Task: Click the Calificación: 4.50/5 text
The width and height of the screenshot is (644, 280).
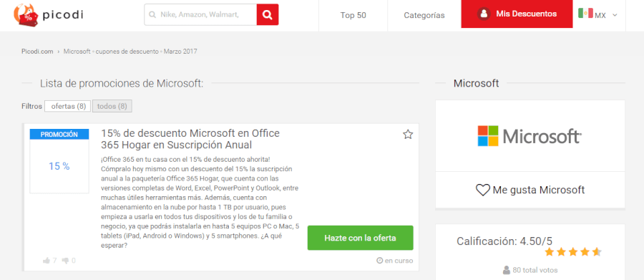Action: tap(505, 241)
